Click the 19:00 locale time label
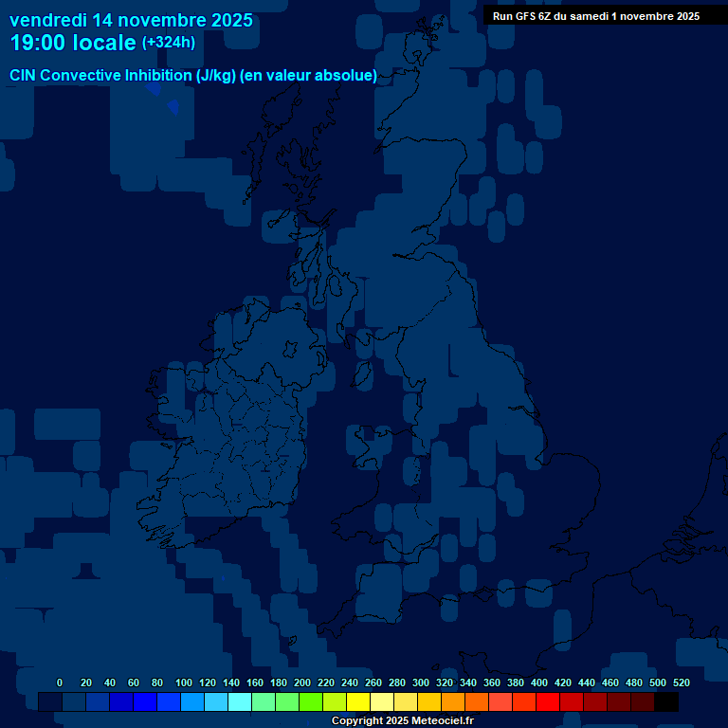This screenshot has height=728, width=728. coord(73,43)
